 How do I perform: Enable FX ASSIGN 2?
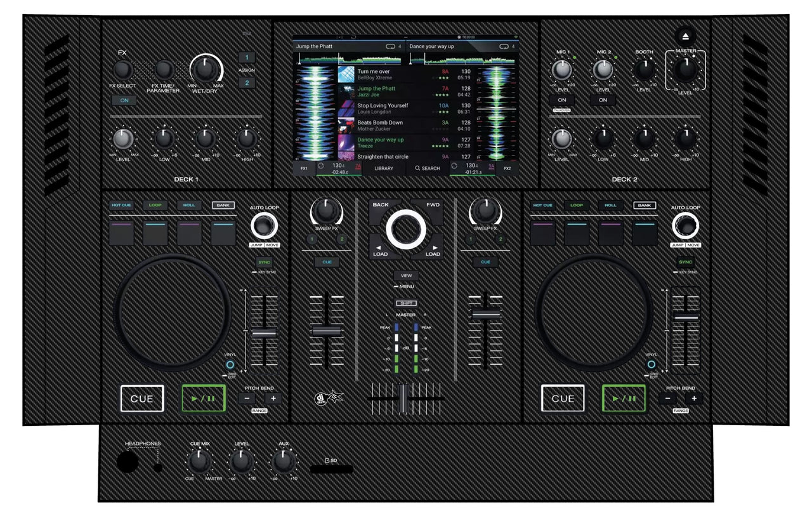[246, 83]
